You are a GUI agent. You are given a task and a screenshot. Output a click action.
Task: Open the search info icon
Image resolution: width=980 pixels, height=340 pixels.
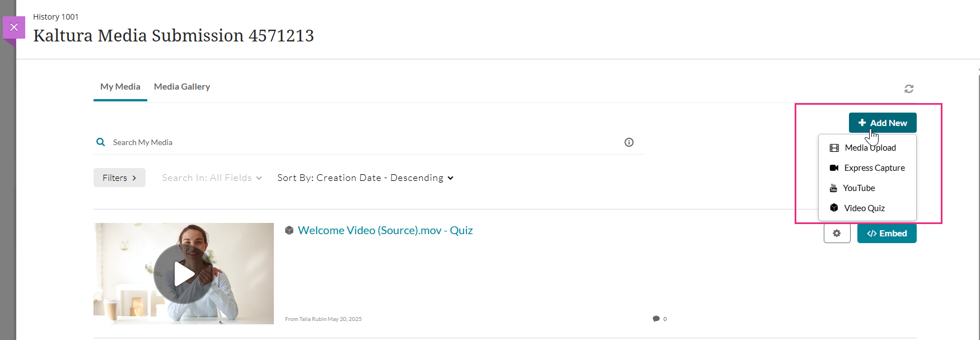pyautogui.click(x=629, y=142)
